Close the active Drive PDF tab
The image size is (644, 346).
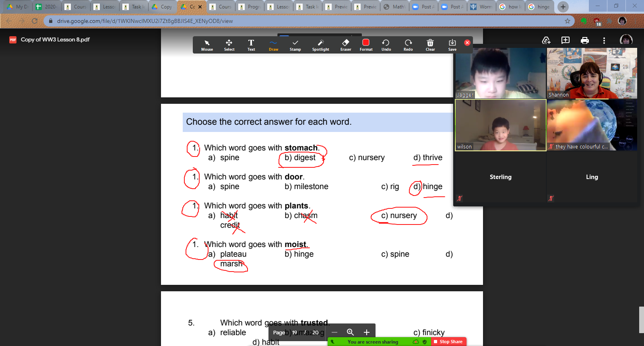[200, 7]
